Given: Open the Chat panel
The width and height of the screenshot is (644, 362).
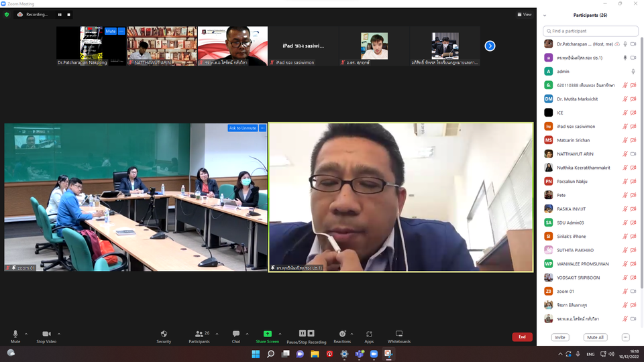Looking at the screenshot, I should (235, 336).
